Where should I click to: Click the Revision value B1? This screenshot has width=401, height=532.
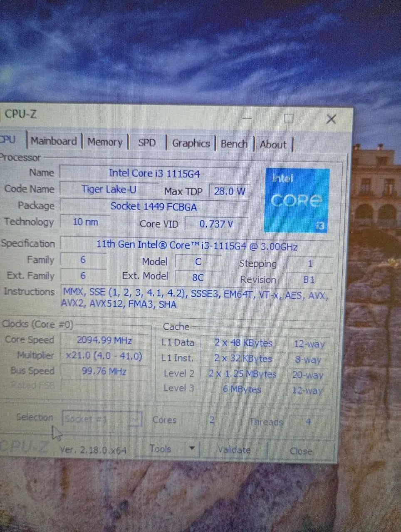[x=309, y=279]
